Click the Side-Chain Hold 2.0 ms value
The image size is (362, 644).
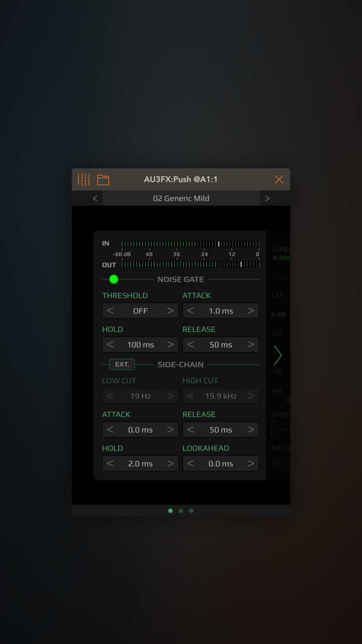(141, 463)
